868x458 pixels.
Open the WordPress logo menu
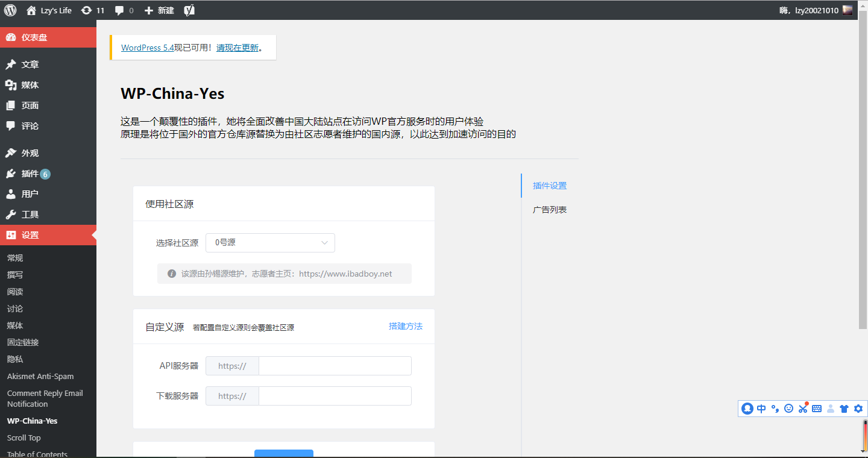click(x=10, y=10)
